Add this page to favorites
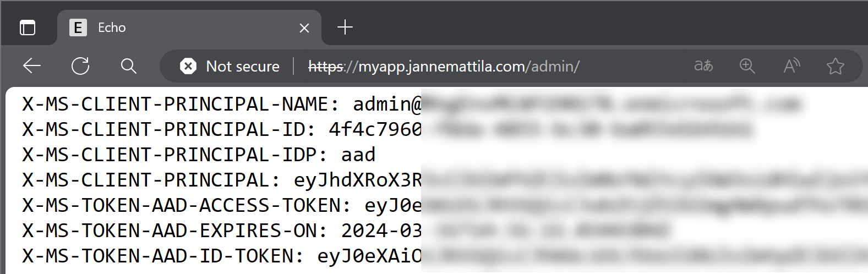This screenshot has width=868, height=274. click(x=836, y=66)
